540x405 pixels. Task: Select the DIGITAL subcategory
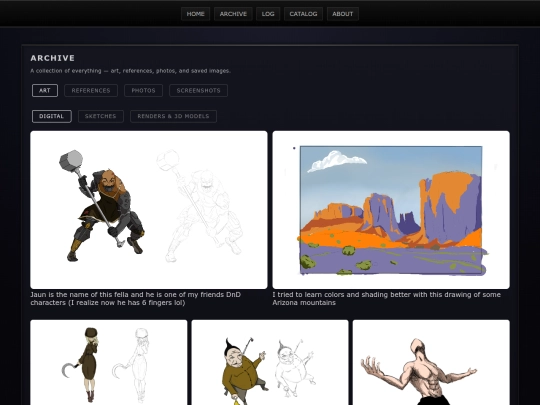click(x=52, y=116)
